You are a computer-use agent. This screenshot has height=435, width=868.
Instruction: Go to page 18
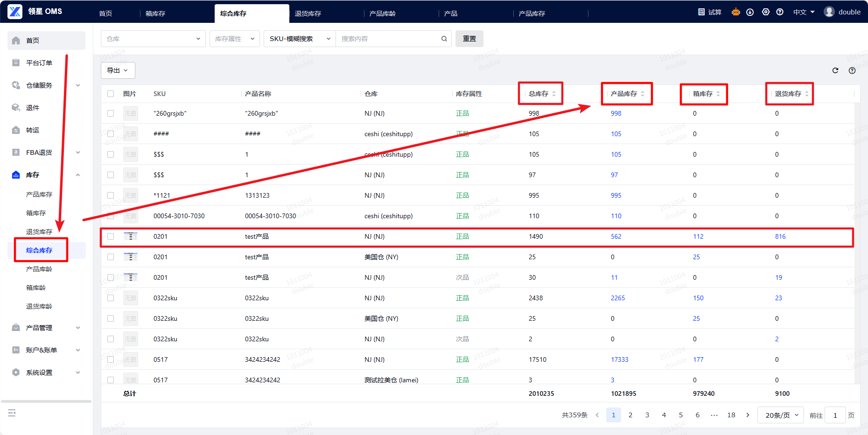click(731, 415)
